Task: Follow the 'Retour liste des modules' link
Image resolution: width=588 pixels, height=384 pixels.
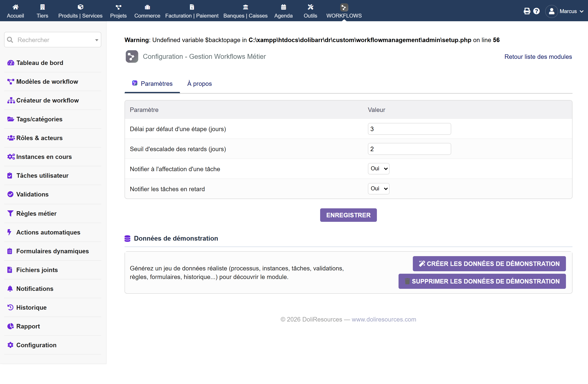Action: pyautogui.click(x=538, y=57)
